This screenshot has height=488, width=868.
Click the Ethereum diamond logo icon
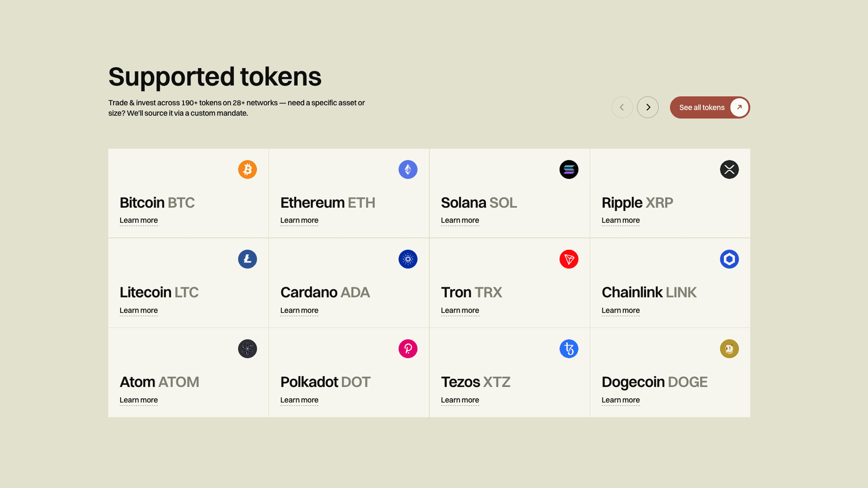tap(408, 169)
